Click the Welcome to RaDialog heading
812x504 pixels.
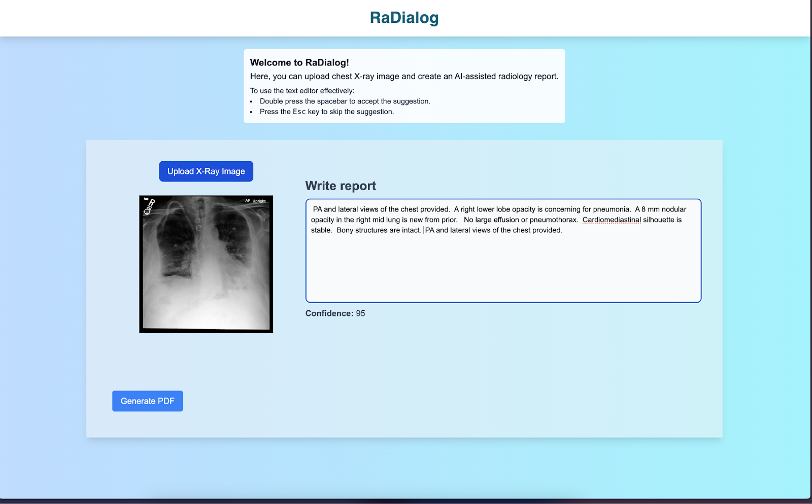point(300,62)
